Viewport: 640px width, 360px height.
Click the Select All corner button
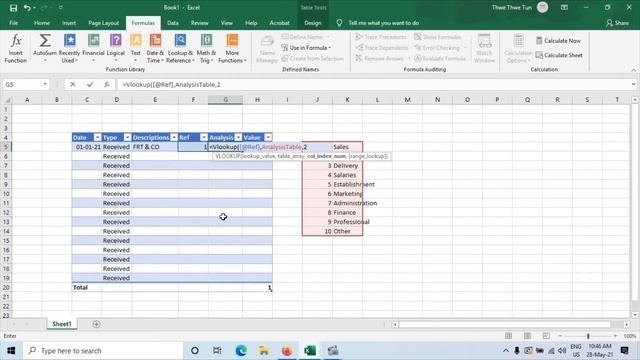pyautogui.click(x=7, y=100)
